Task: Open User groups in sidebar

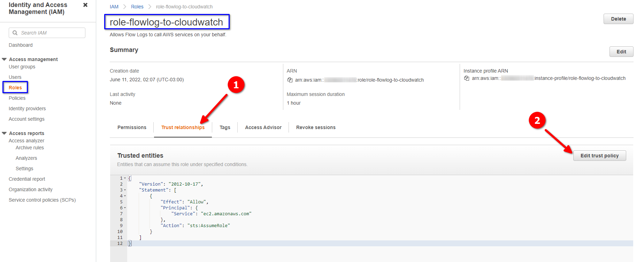Action: click(22, 67)
